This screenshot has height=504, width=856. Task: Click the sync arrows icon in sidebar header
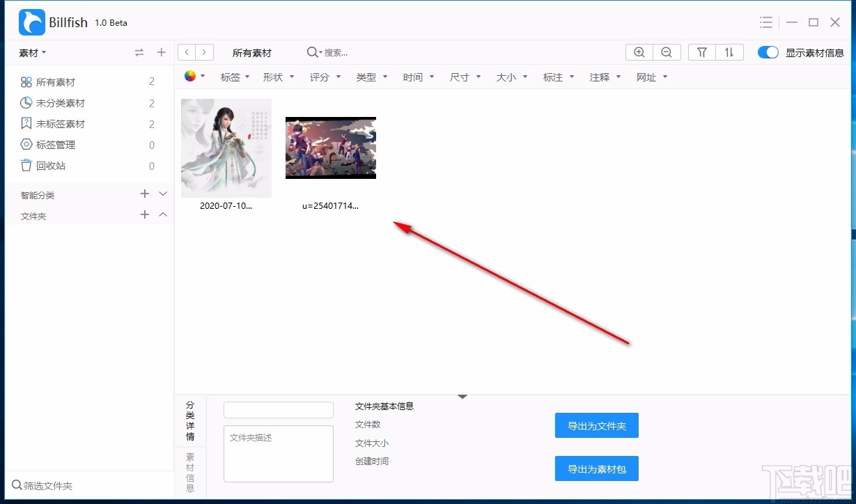tap(139, 52)
